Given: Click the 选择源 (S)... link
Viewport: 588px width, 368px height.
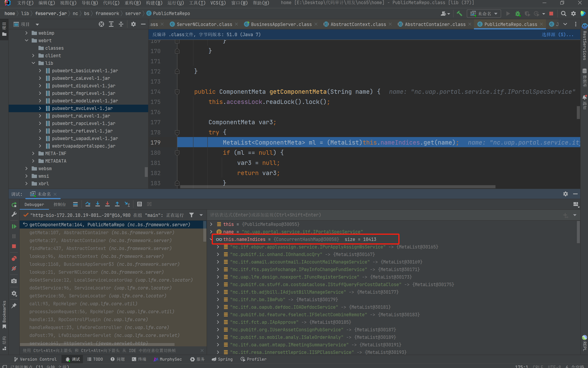Looking at the screenshot, I should click(x=557, y=35).
